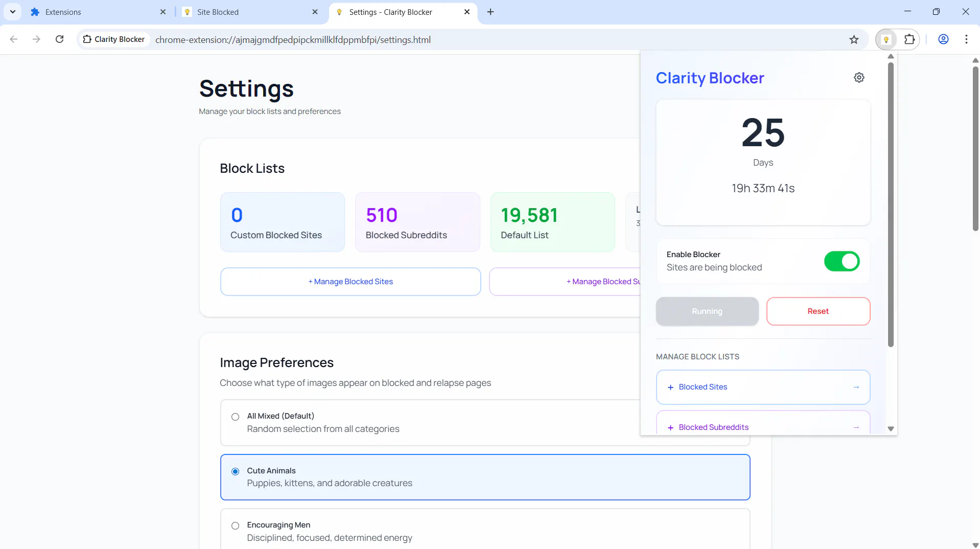Open the Chrome profile icon

coord(943,39)
